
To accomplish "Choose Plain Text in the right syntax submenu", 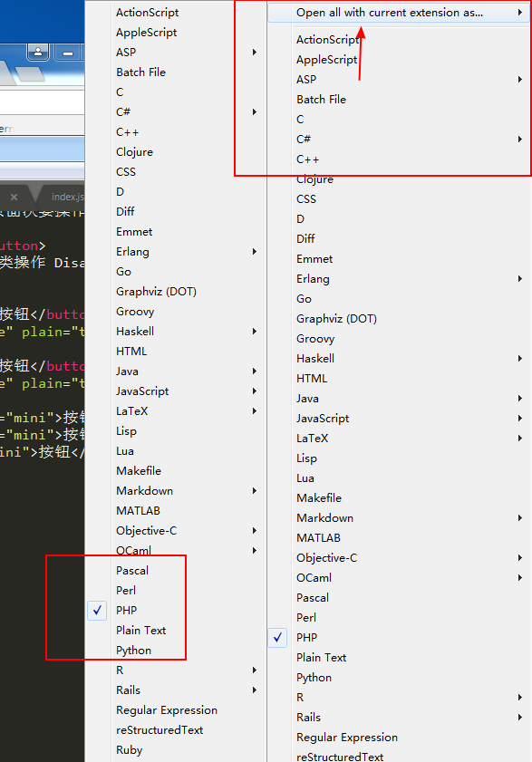I will 322,658.
